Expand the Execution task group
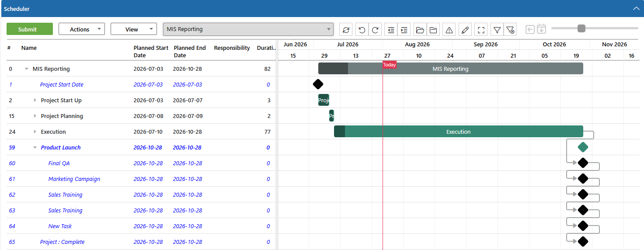Screen dimensions: 644x250 tap(35, 132)
